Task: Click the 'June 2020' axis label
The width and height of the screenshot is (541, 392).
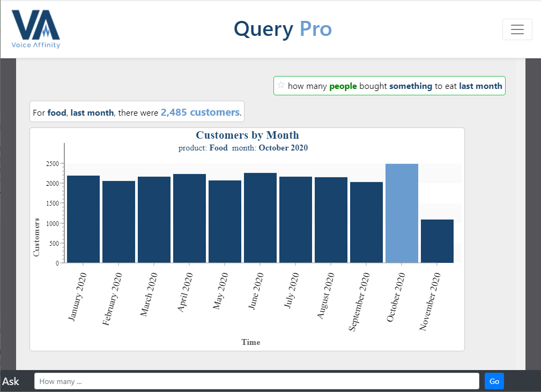Action: pyautogui.click(x=256, y=291)
